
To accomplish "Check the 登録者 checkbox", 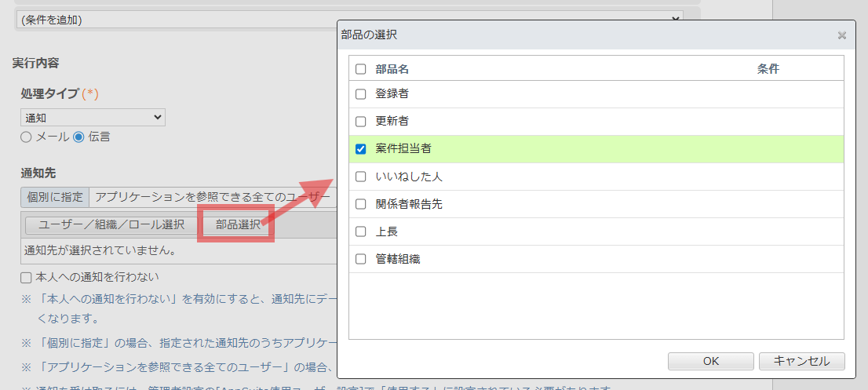I will click(361, 94).
